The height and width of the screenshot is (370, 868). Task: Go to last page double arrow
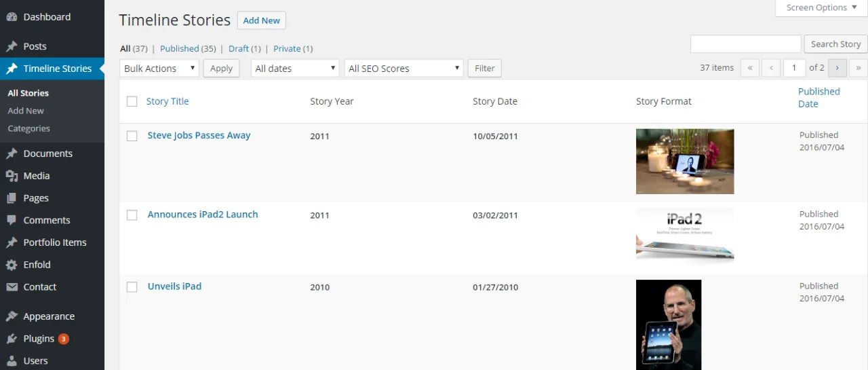click(859, 68)
